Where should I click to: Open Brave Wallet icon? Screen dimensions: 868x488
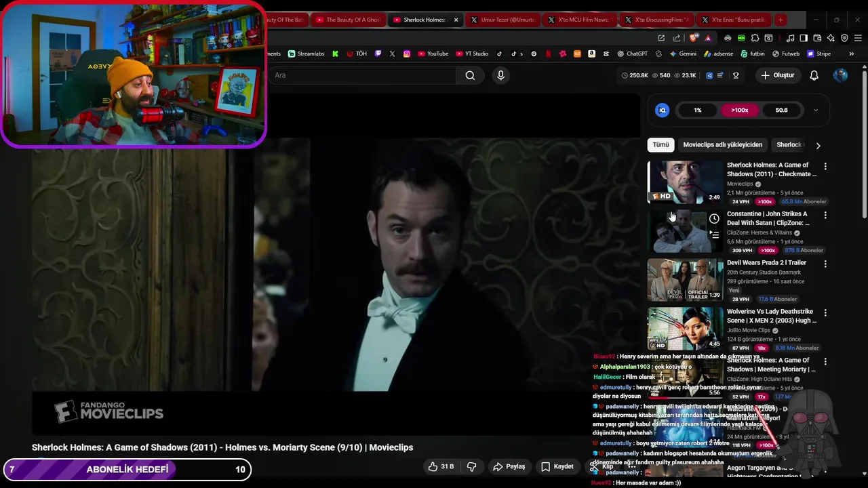[817, 38]
